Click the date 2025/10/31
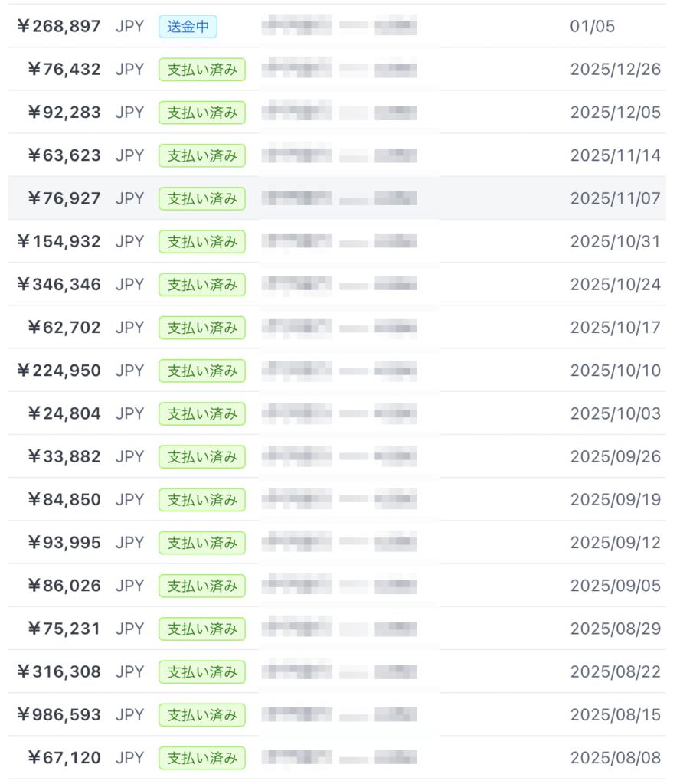 point(615,241)
